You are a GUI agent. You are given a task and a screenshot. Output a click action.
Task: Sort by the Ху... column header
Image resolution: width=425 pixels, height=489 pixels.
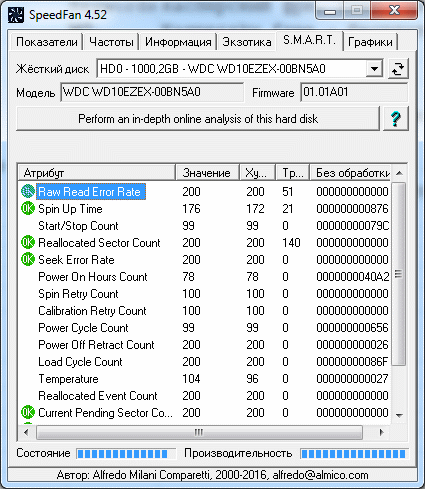tap(257, 173)
